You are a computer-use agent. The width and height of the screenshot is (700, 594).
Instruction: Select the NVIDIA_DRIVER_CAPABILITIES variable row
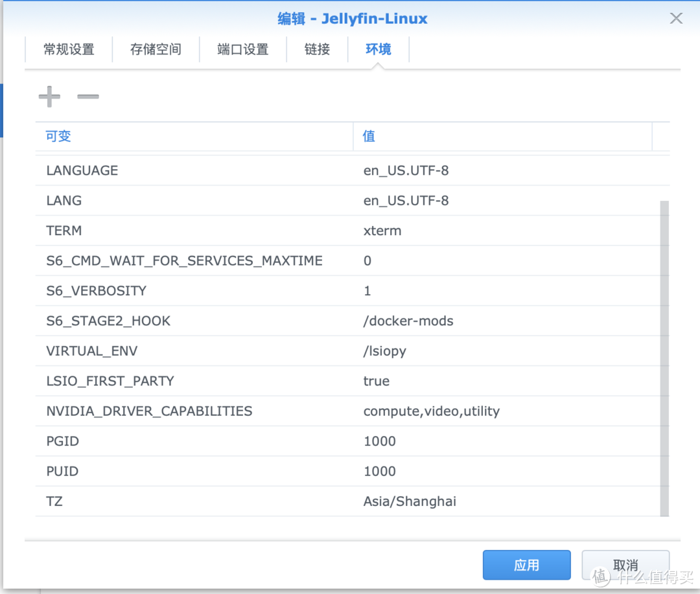pyautogui.click(x=194, y=411)
